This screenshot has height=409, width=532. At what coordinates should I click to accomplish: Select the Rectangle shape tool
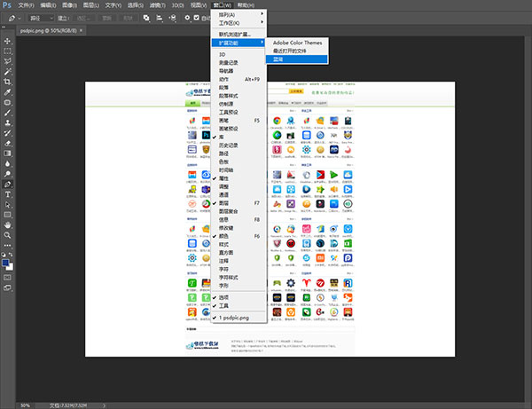[x=7, y=215]
